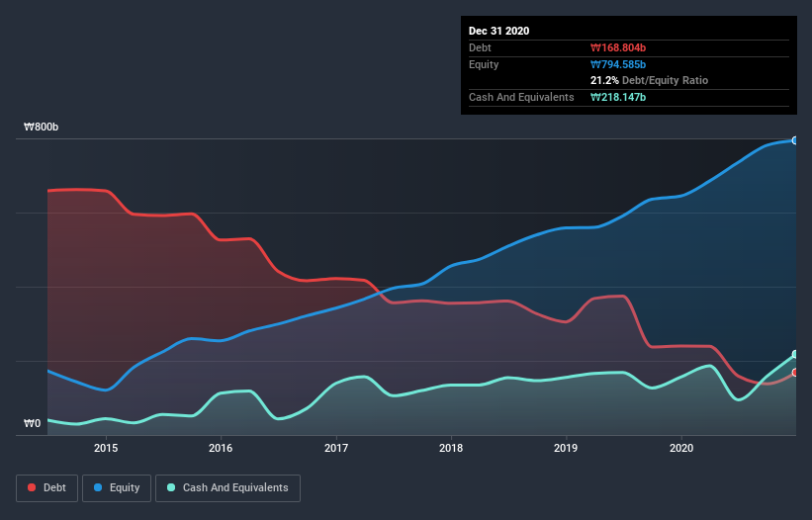812x520 pixels.
Task: Click the Equity label in tooltip
Action: [484, 64]
